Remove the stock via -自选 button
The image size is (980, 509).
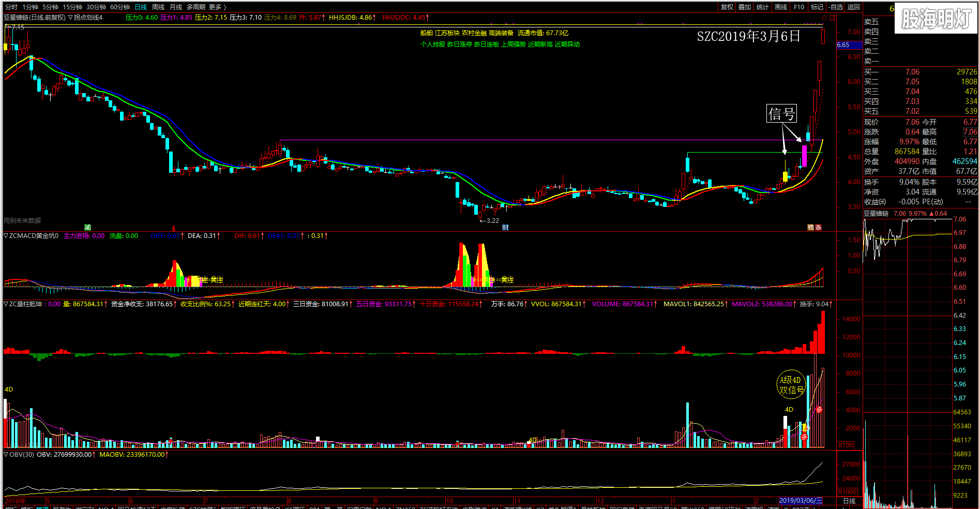(x=836, y=7)
